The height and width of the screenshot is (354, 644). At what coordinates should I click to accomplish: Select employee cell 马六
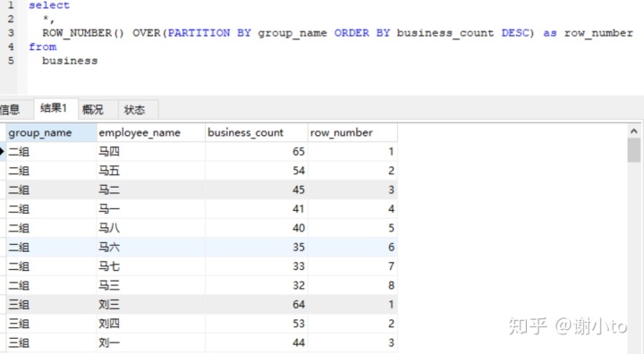[x=151, y=247]
